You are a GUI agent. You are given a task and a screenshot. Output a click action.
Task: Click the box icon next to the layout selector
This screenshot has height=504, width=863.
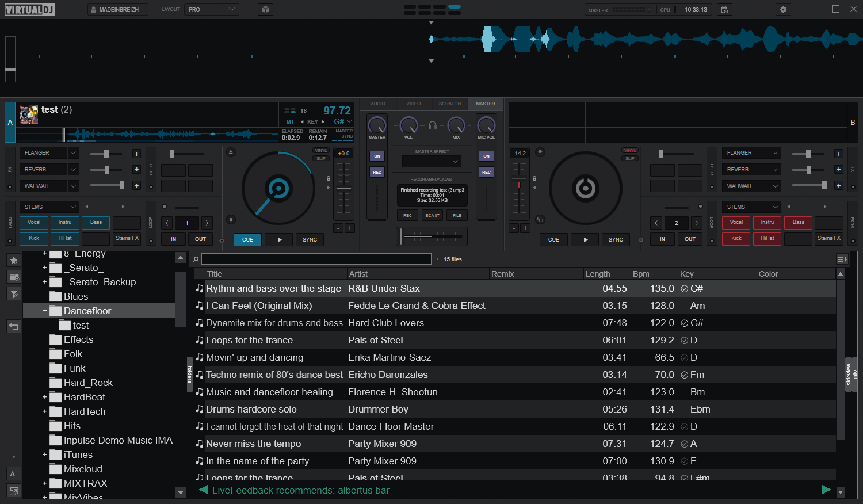coord(265,10)
